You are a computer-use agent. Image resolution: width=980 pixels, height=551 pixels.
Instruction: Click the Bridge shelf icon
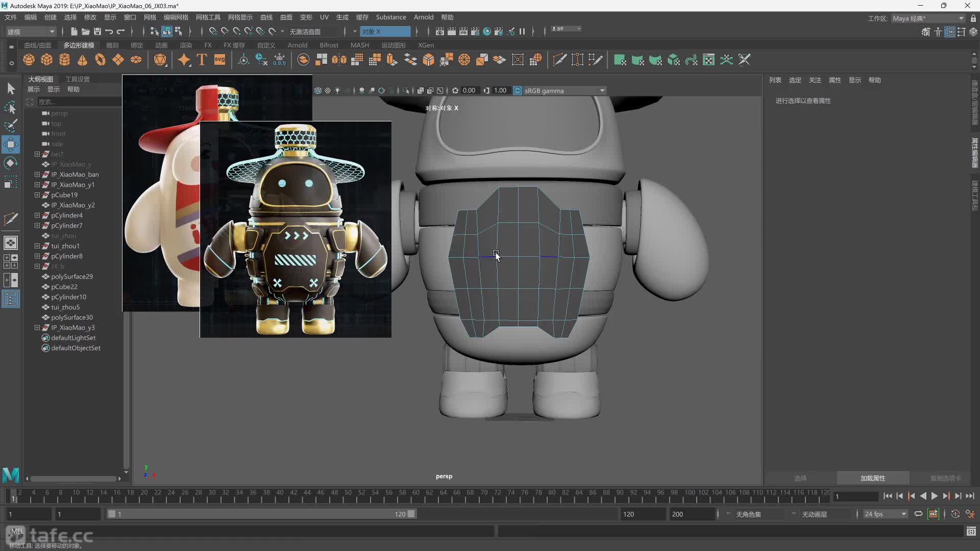410,60
